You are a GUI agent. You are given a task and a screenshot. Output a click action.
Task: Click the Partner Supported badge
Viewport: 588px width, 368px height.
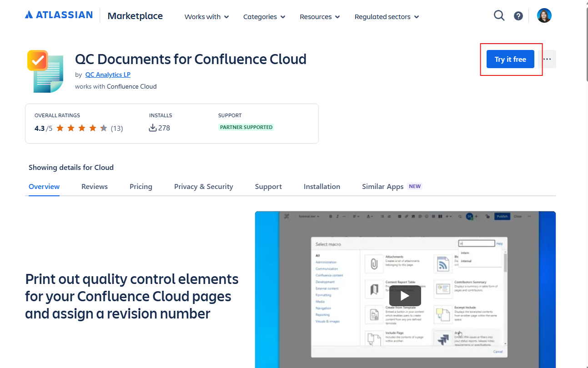(x=246, y=127)
